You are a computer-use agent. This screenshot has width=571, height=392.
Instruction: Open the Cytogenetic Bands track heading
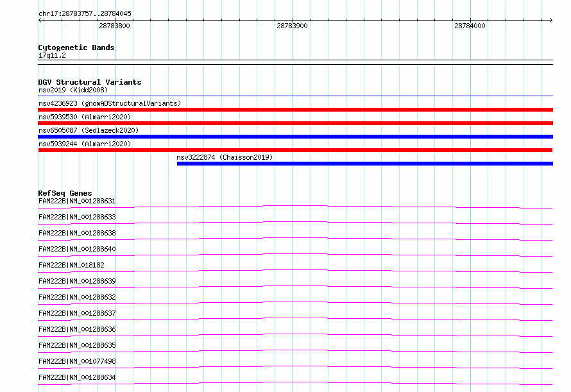pos(76,47)
